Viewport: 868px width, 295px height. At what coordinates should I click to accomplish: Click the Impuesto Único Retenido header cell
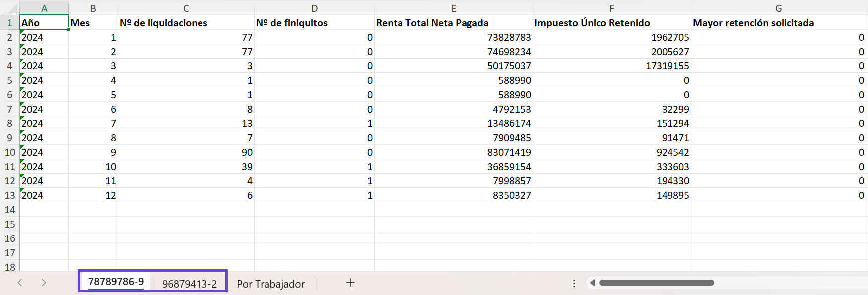coord(612,23)
